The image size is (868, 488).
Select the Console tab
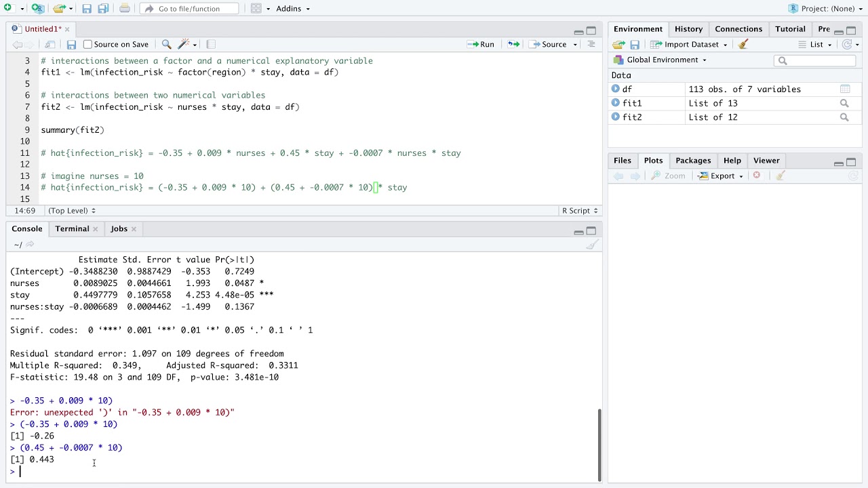coord(27,228)
